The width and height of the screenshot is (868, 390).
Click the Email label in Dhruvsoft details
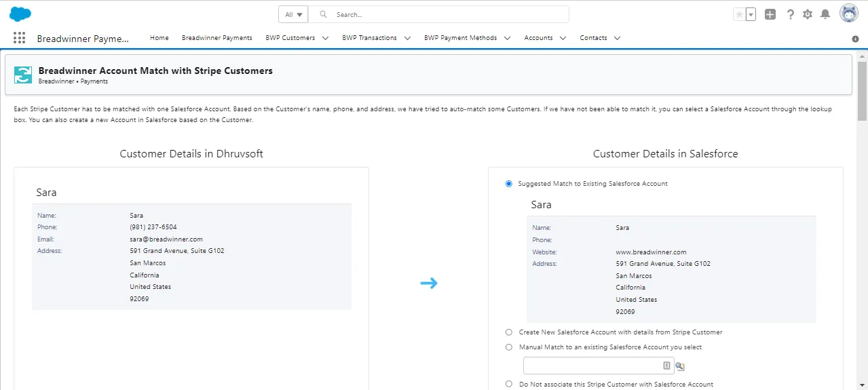(x=46, y=239)
